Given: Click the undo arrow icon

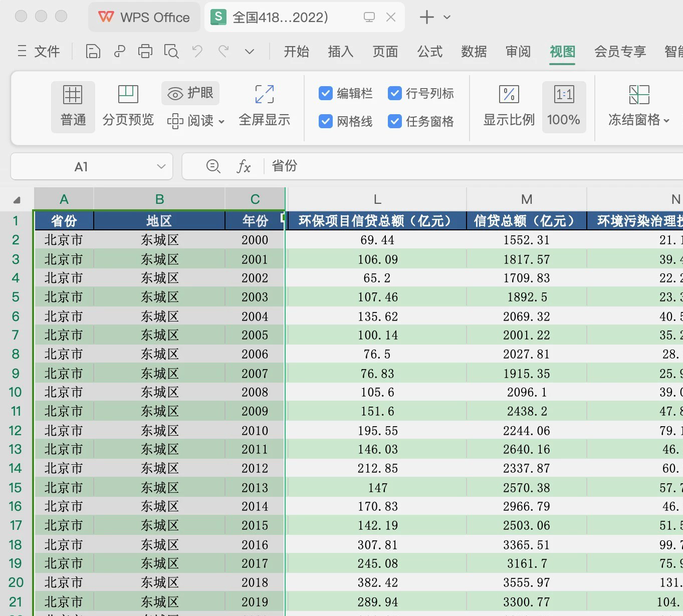Looking at the screenshot, I should click(x=197, y=52).
